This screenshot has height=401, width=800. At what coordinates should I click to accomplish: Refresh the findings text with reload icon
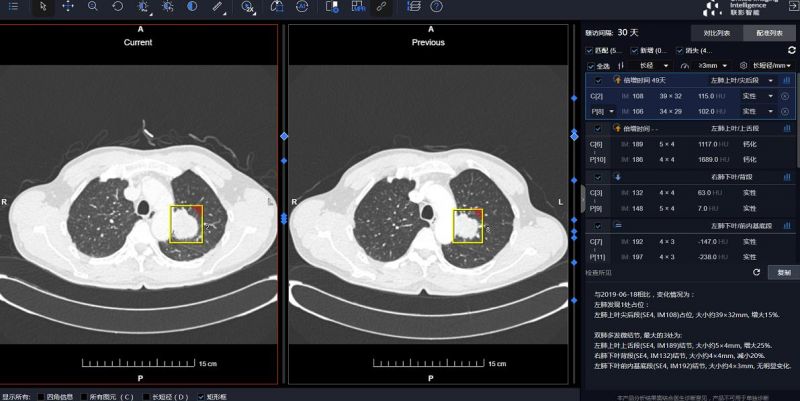pos(757,271)
